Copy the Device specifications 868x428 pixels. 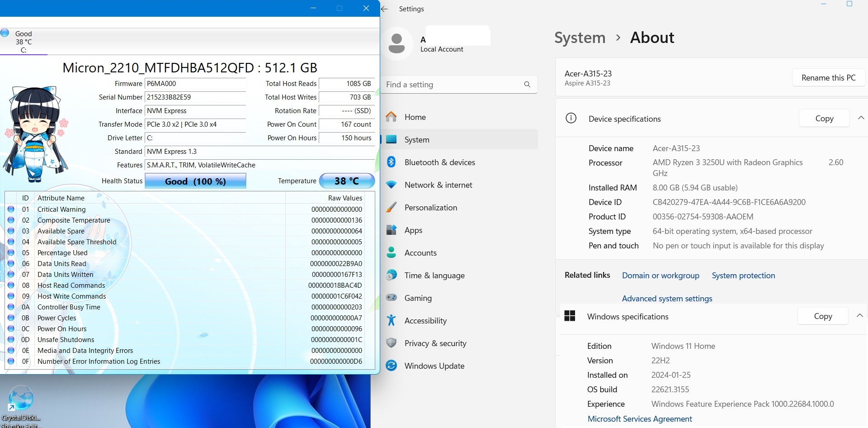824,118
